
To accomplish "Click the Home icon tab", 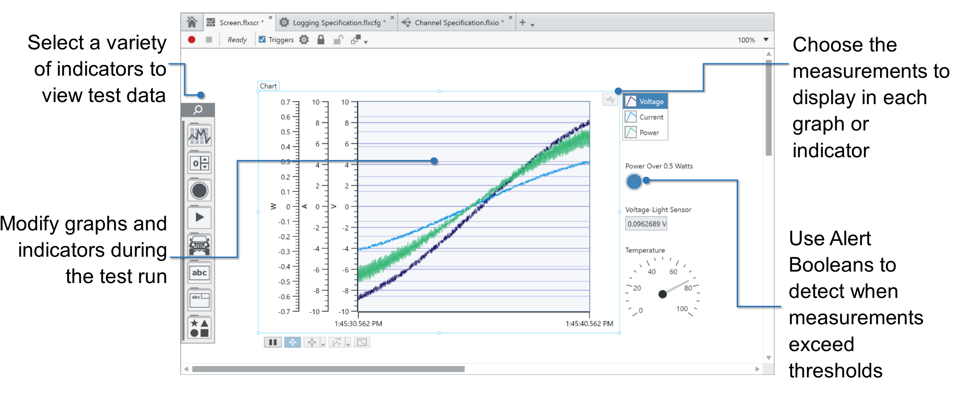I will click(x=192, y=22).
